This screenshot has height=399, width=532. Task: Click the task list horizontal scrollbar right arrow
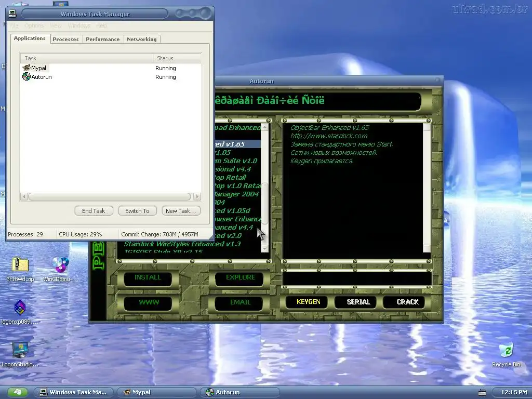pos(197,196)
